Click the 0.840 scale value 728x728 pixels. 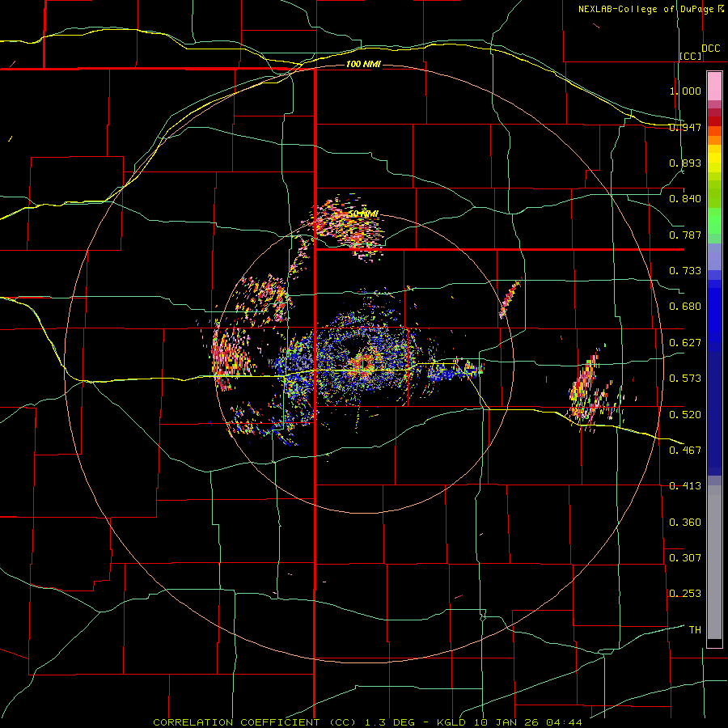click(x=685, y=198)
